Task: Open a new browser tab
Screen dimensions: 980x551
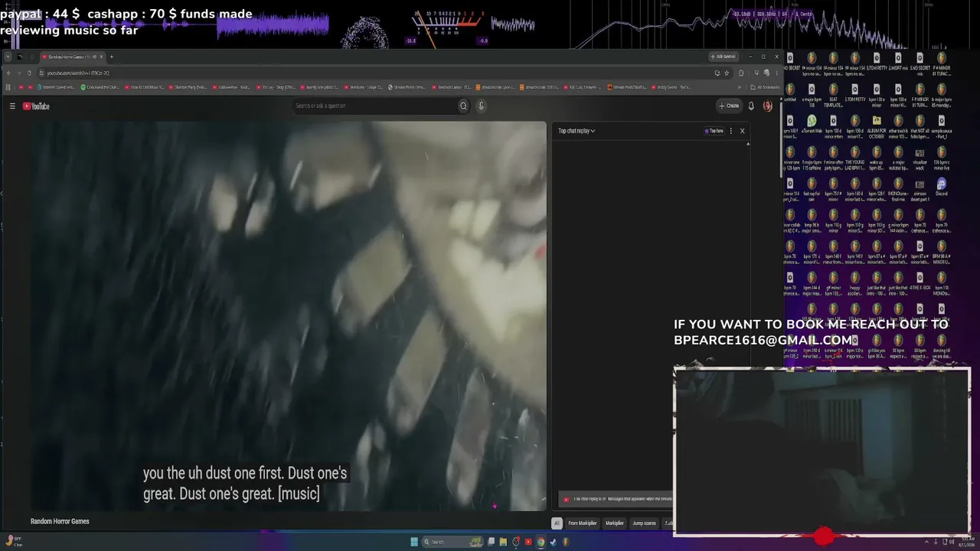Action: [111, 57]
